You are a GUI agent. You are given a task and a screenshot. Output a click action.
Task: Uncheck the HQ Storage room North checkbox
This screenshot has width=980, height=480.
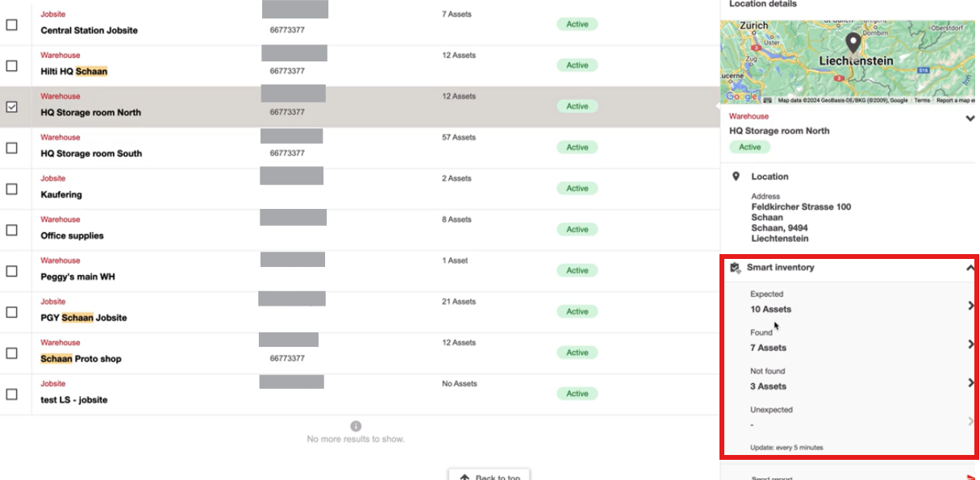pyautogui.click(x=12, y=106)
